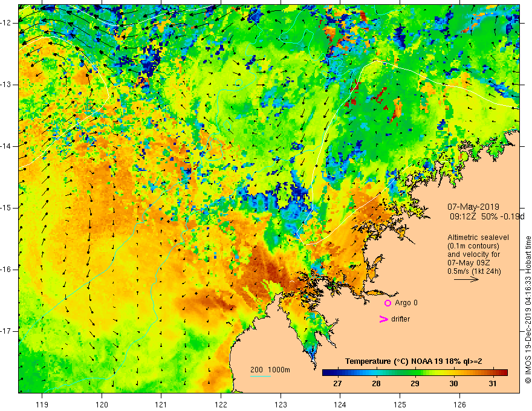
Task: Click the longitude axis label 126
Action: click(459, 404)
